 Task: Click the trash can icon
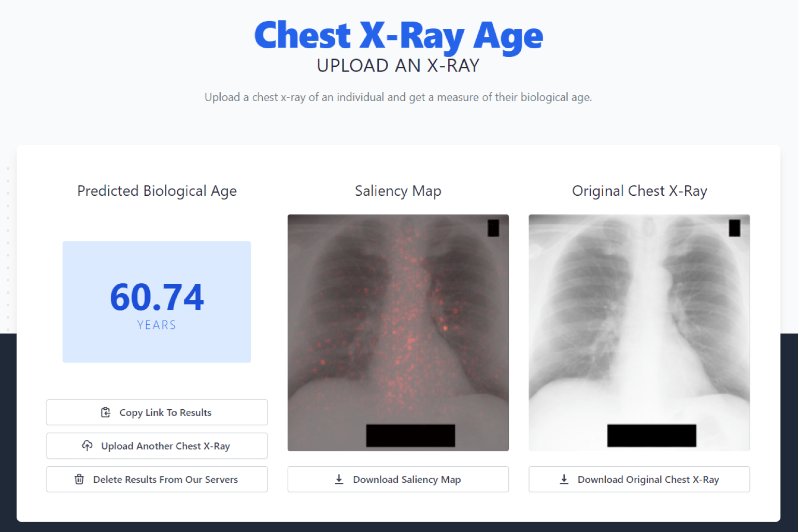(x=79, y=479)
